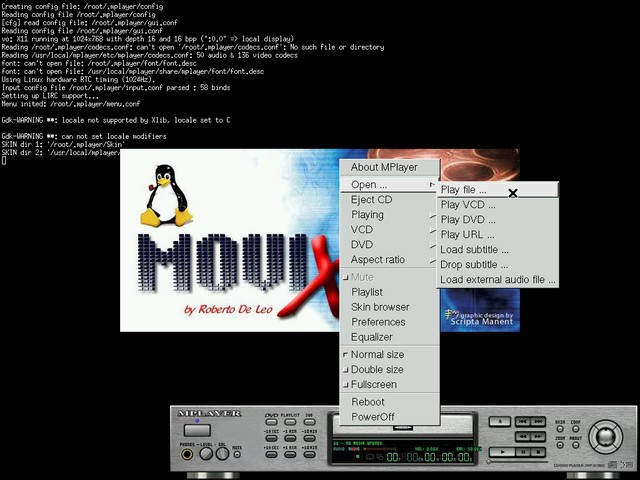Viewport: 640px width, 480px height.
Task: Open Playlist from the context menu
Action: [389, 292]
